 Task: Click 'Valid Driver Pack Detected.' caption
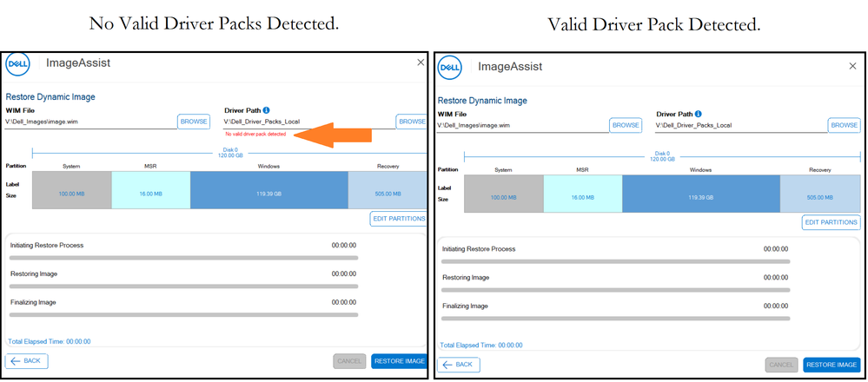coord(653,25)
